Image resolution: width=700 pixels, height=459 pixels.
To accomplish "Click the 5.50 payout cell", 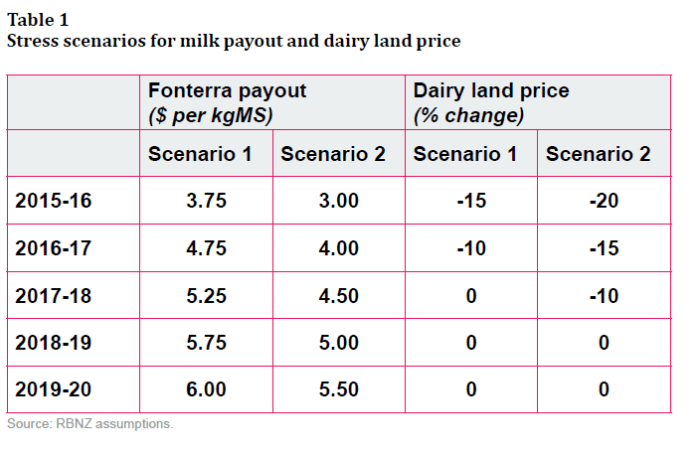I will click(x=339, y=389).
